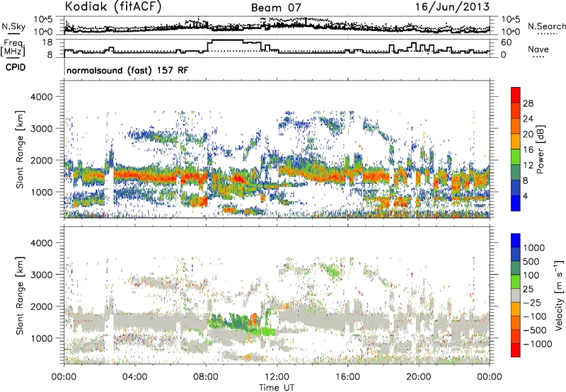Click the '28' power colorbar label
The image size is (566, 392).
tap(528, 103)
